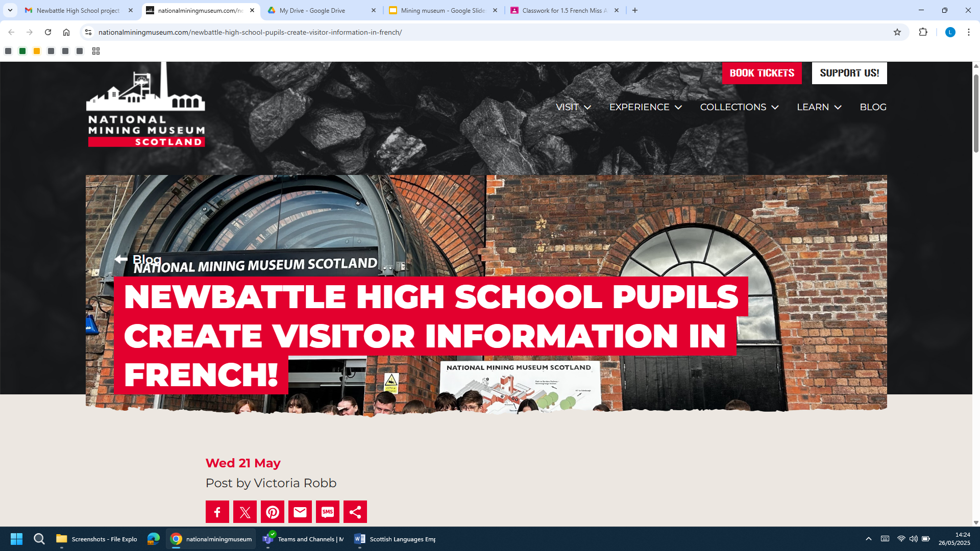
Task: Share the post on Facebook
Action: (217, 512)
